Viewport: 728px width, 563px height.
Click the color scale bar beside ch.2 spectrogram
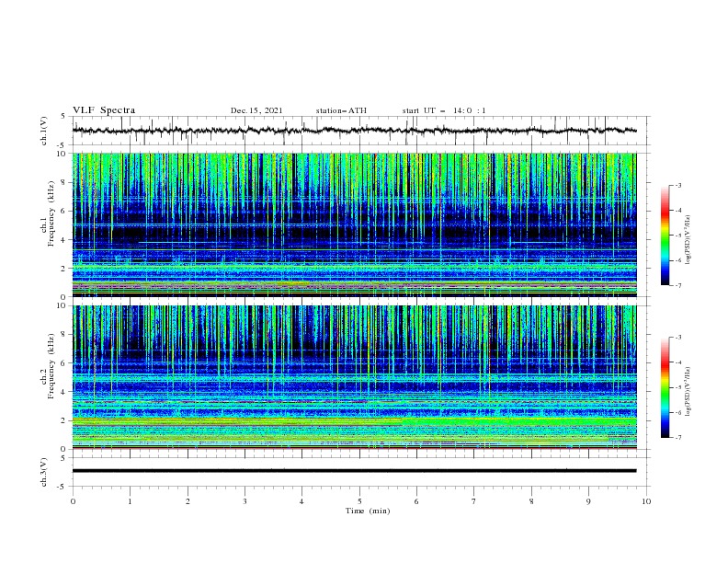pyautogui.click(x=665, y=387)
